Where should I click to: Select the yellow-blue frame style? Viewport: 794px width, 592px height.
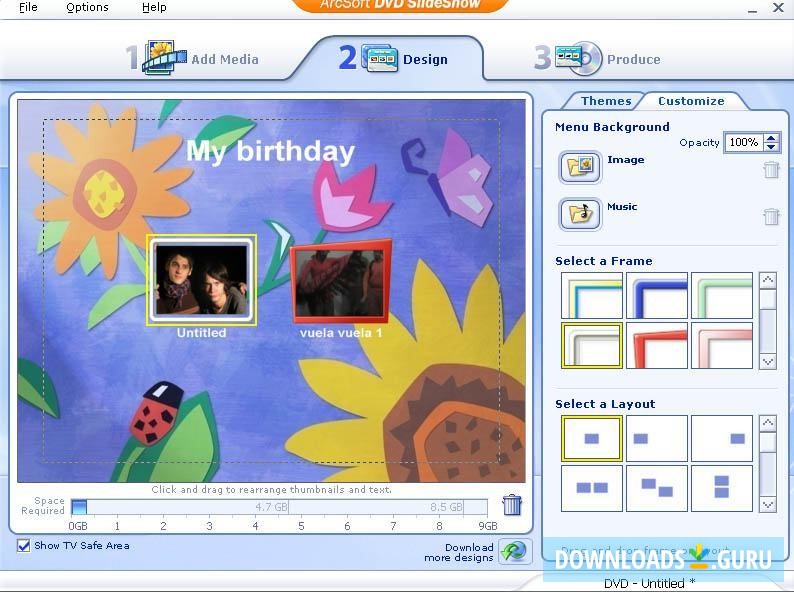pyautogui.click(x=591, y=296)
